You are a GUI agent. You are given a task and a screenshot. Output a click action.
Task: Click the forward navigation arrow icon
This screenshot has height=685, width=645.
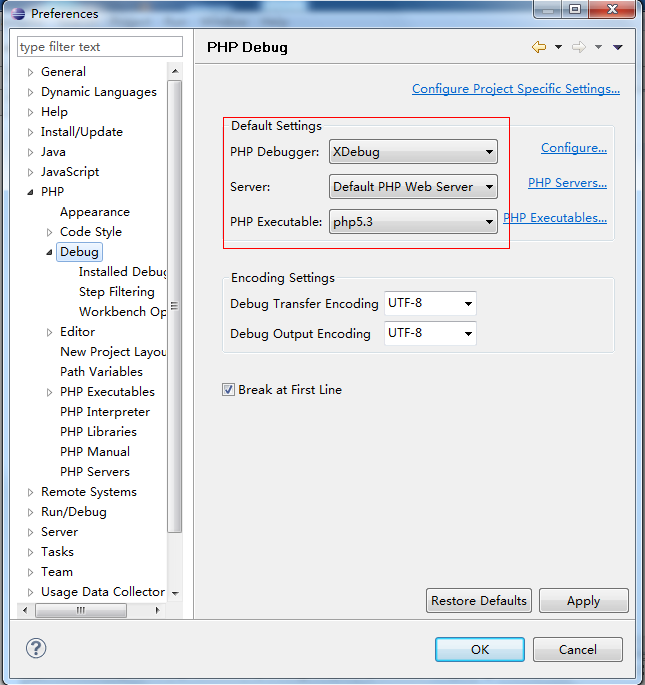pyautogui.click(x=579, y=47)
